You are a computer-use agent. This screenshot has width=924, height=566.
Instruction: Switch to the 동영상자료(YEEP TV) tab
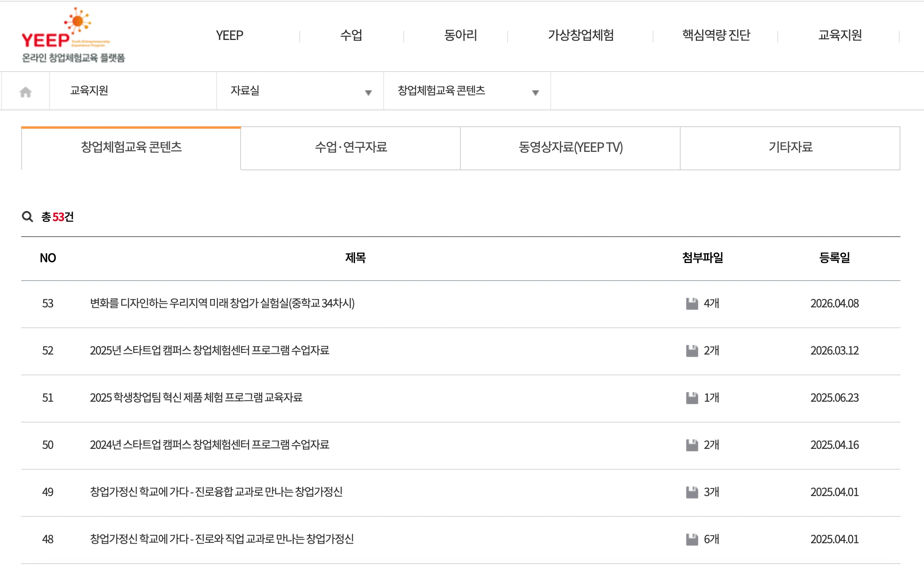point(570,147)
